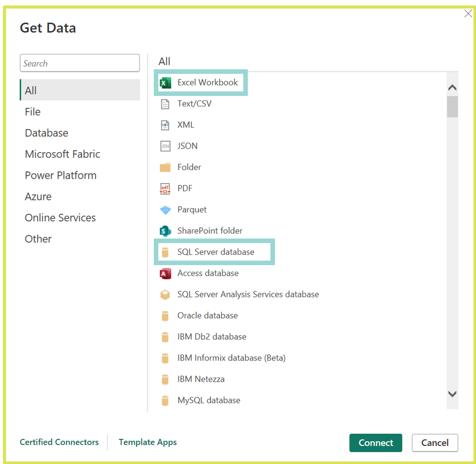
Task: Select the 'Parquet' list entry
Action: click(192, 209)
